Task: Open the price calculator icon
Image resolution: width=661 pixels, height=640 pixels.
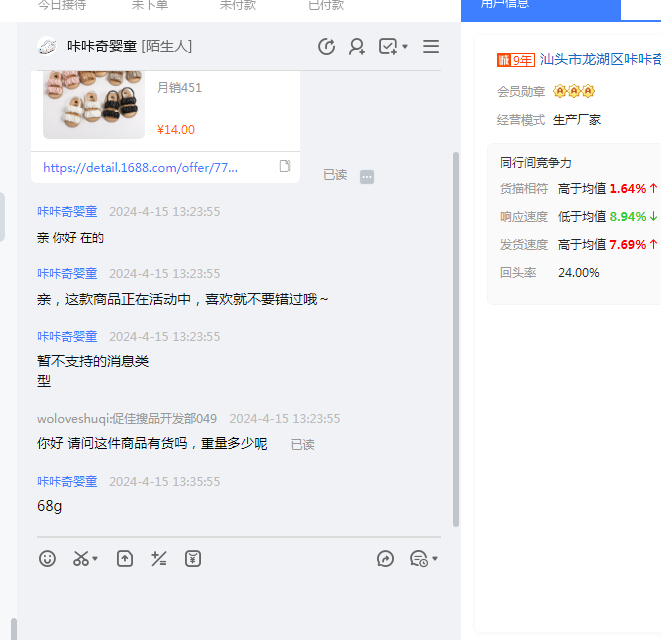Action: click(158, 559)
